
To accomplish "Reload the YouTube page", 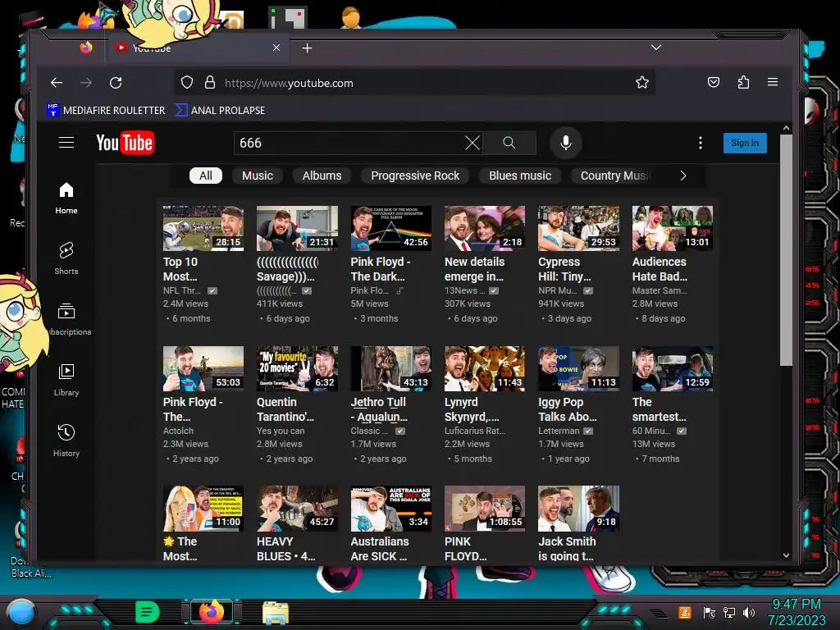I will (116, 83).
